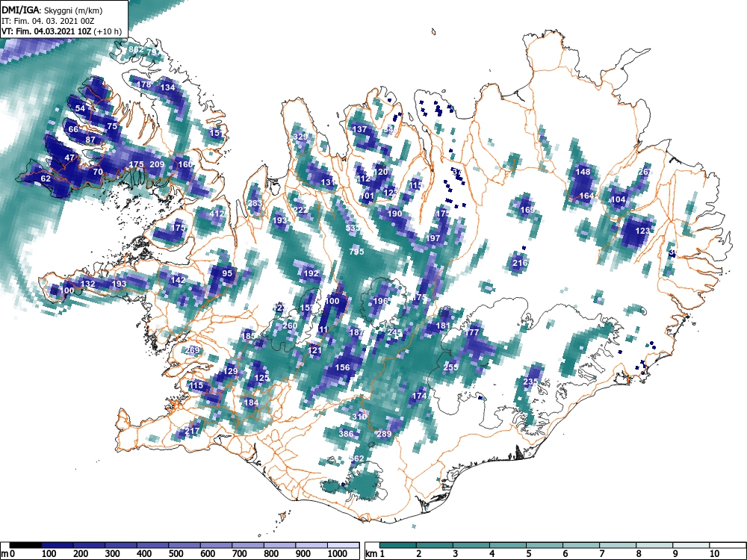Click the '255' visibility value
747x560 pixels.
click(450, 367)
